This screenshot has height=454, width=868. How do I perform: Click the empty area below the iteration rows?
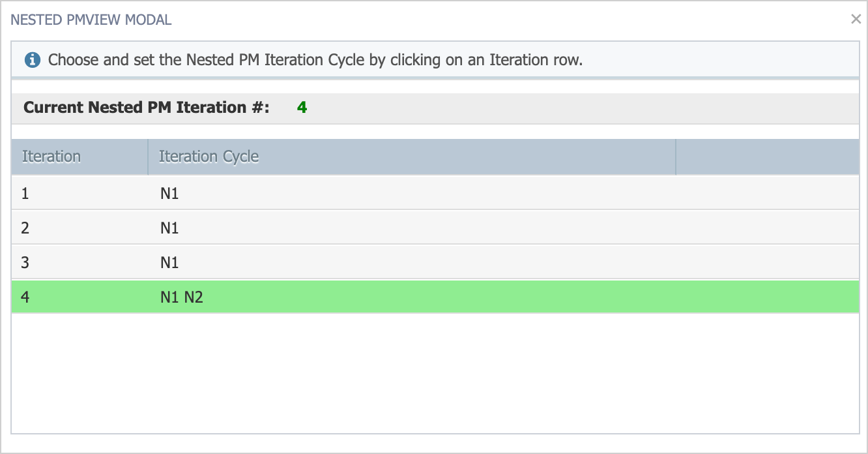click(x=435, y=372)
